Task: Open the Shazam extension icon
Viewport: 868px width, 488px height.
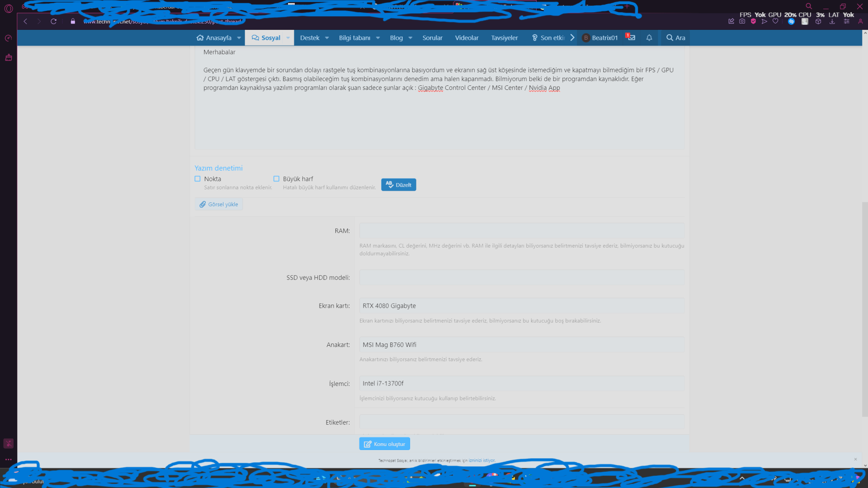Action: (791, 21)
